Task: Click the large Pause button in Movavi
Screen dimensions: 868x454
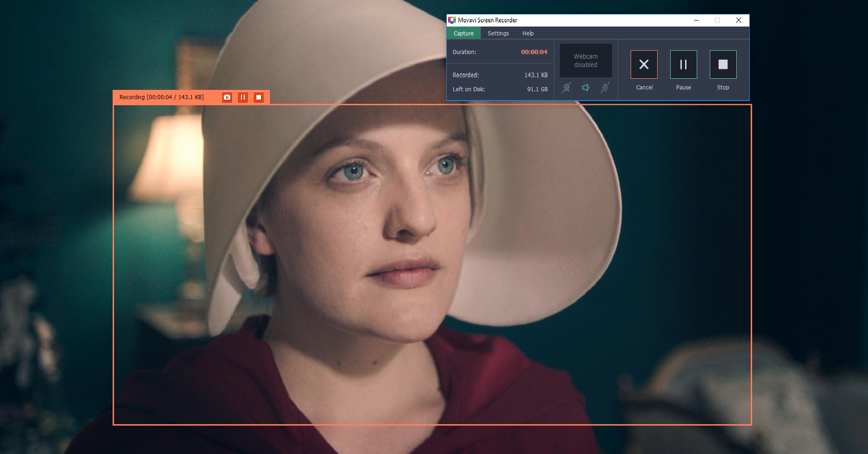Action: click(x=683, y=64)
